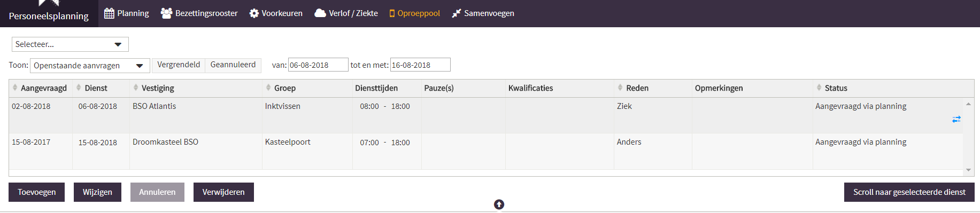
Task: Click sort arrows next to Groep header
Action: coord(268,88)
